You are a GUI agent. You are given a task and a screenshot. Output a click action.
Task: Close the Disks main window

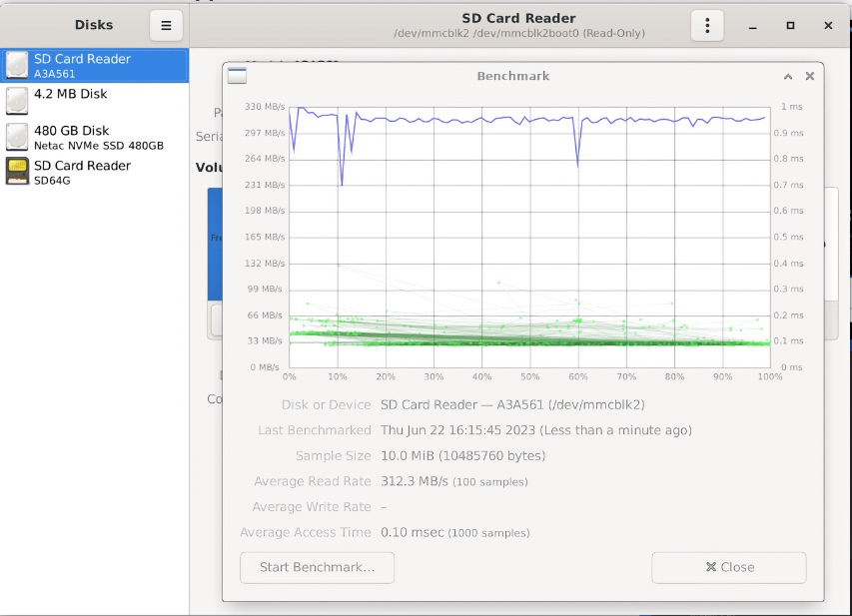(x=828, y=26)
